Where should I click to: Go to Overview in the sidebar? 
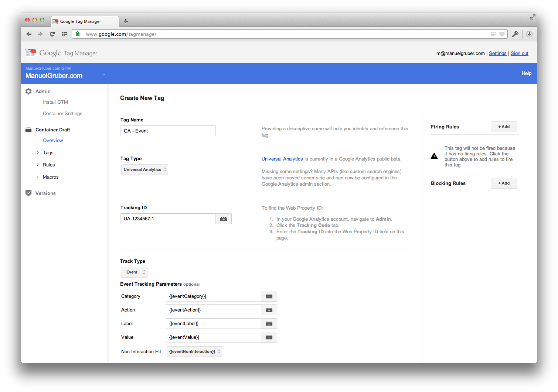point(53,140)
